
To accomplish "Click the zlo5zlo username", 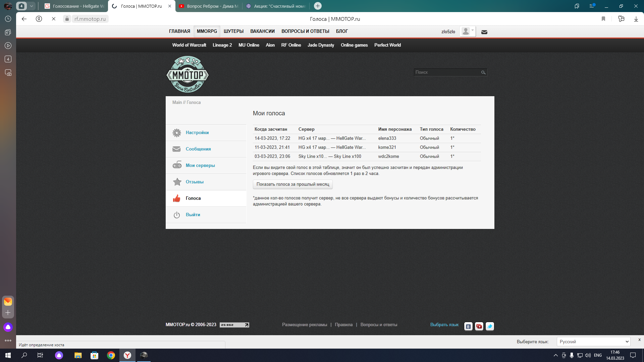I will (x=448, y=32).
